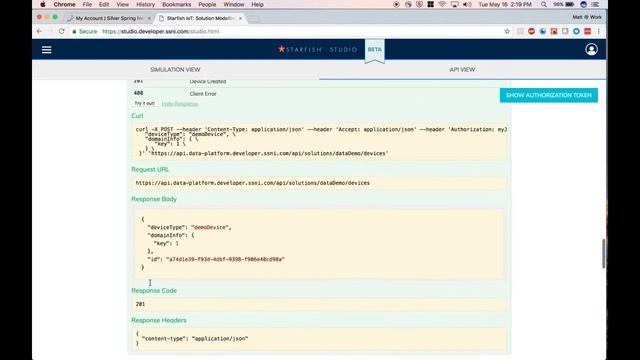Click the device id value in response body
This screenshot has width=640, height=360.
225,259
